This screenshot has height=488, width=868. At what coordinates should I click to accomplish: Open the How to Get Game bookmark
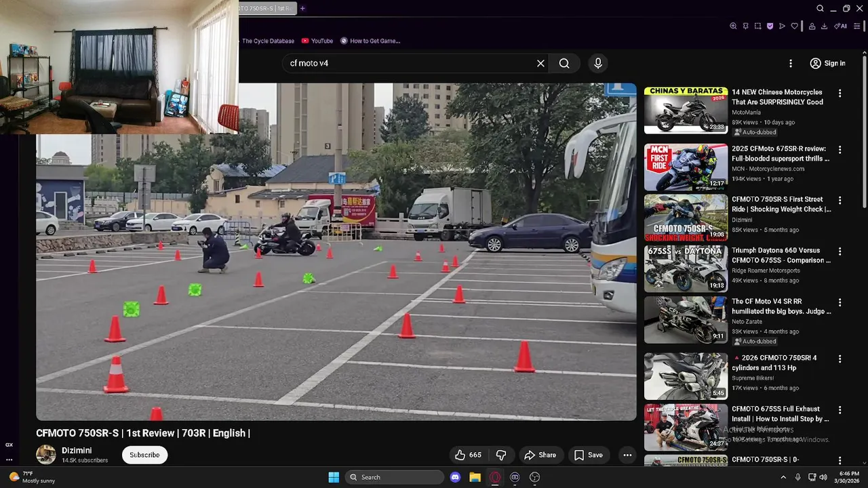370,41
